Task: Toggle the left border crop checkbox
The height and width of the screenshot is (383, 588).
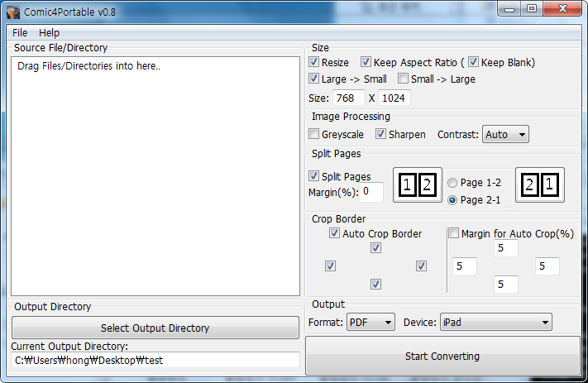Action: tap(330, 266)
